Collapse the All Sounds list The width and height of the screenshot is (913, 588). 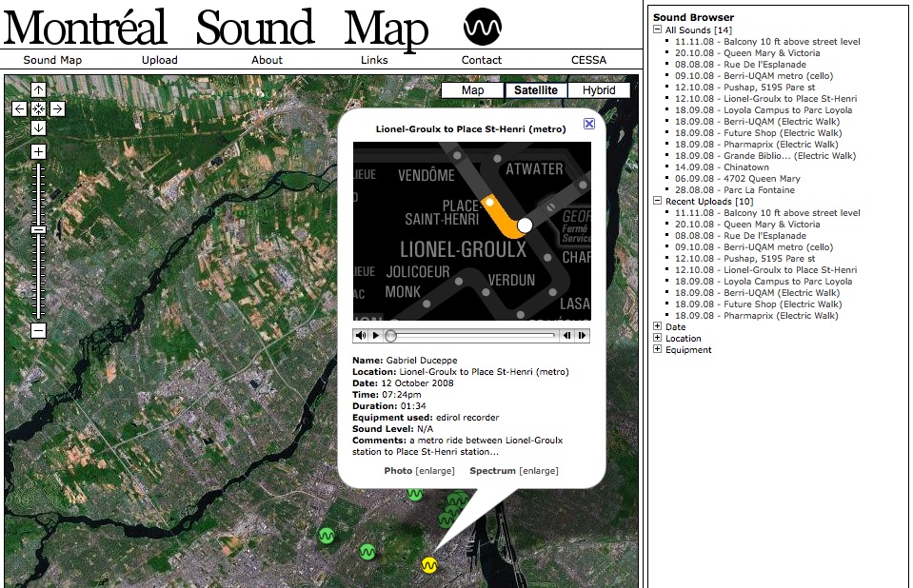click(657, 29)
